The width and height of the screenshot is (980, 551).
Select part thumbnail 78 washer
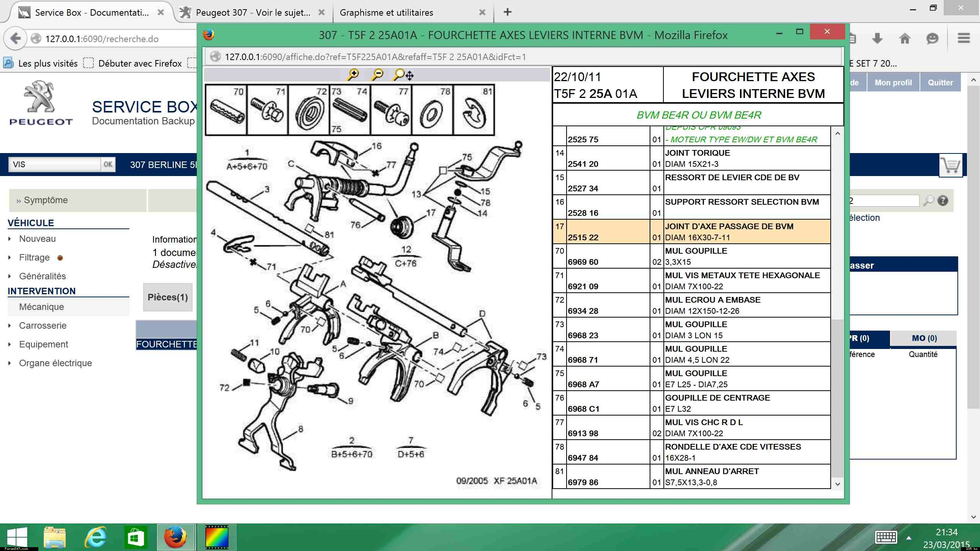click(x=433, y=110)
